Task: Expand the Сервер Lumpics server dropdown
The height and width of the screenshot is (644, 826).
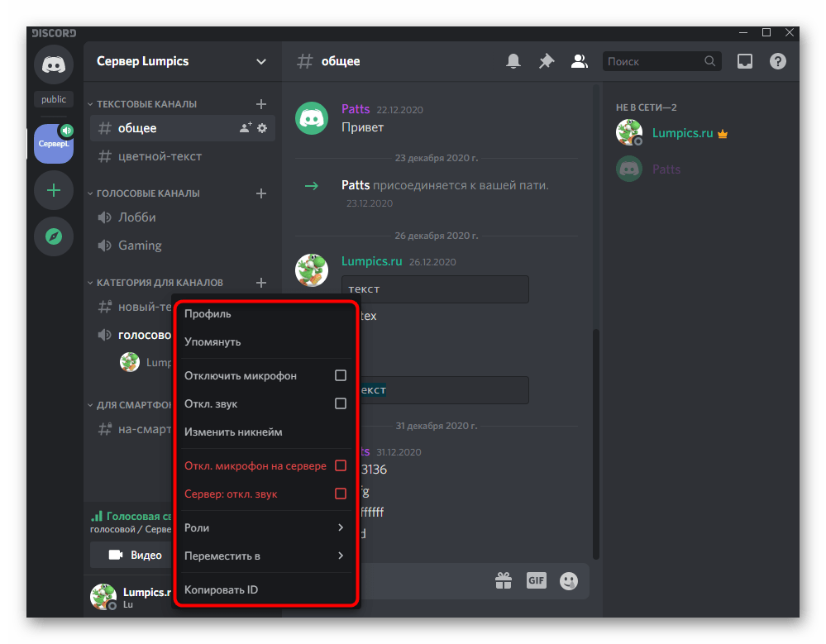Action: (x=261, y=61)
